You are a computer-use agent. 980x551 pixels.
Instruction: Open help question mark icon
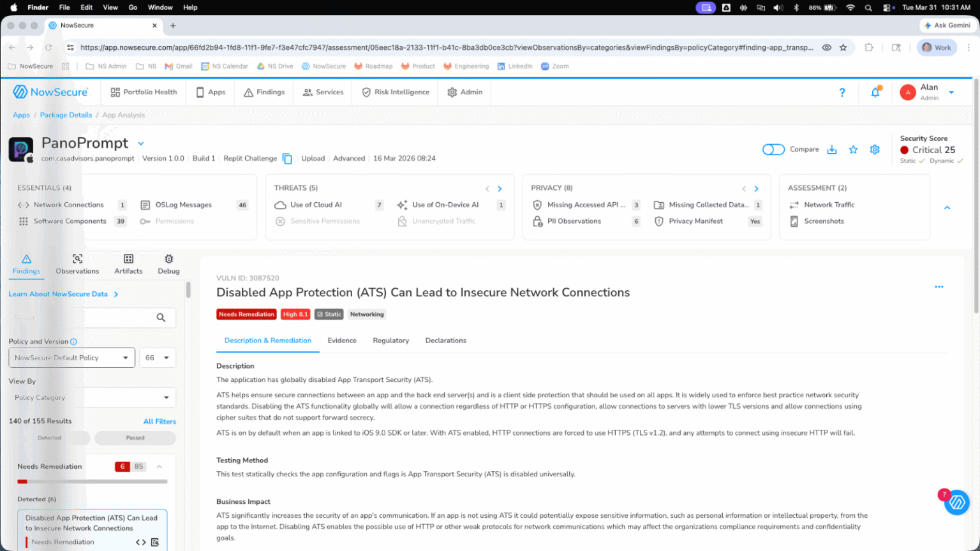(x=842, y=92)
